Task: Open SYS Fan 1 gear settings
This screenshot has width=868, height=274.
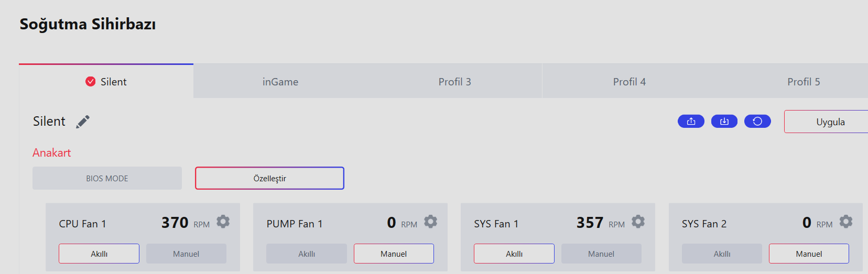Action: pos(638,222)
